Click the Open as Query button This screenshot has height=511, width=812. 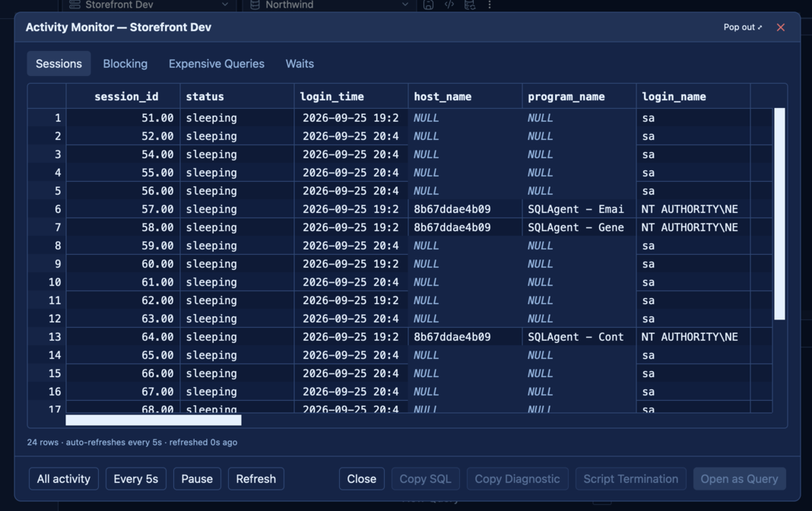[740, 479]
